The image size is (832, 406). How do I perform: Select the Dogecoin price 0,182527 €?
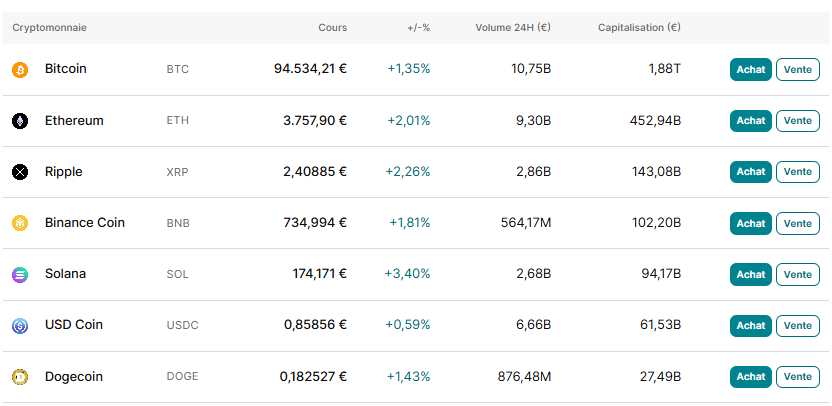coord(314,377)
